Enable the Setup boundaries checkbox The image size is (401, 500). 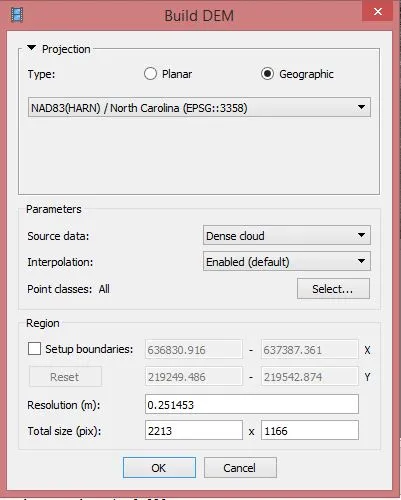(x=34, y=349)
